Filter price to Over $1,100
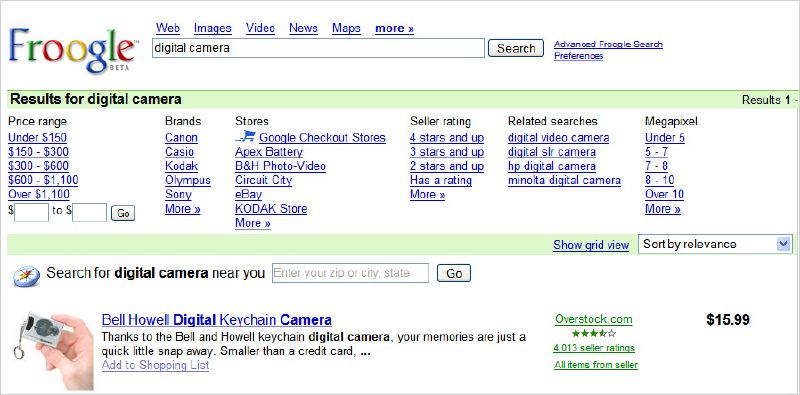Viewport: 800px width, 395px height. click(39, 194)
